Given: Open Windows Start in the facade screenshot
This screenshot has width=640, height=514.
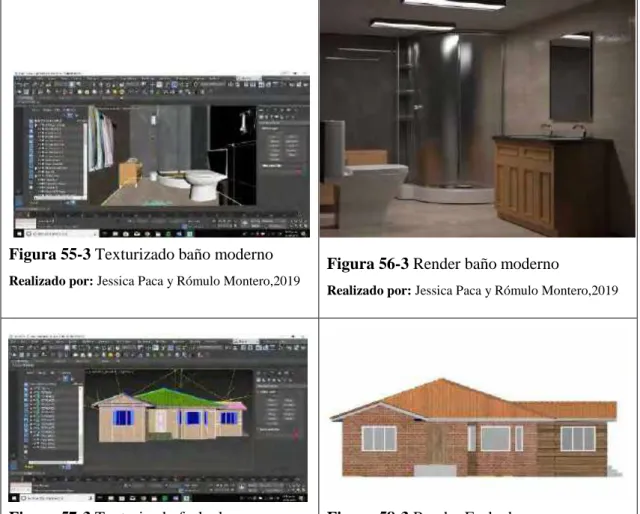Looking at the screenshot, I should [x=14, y=498].
